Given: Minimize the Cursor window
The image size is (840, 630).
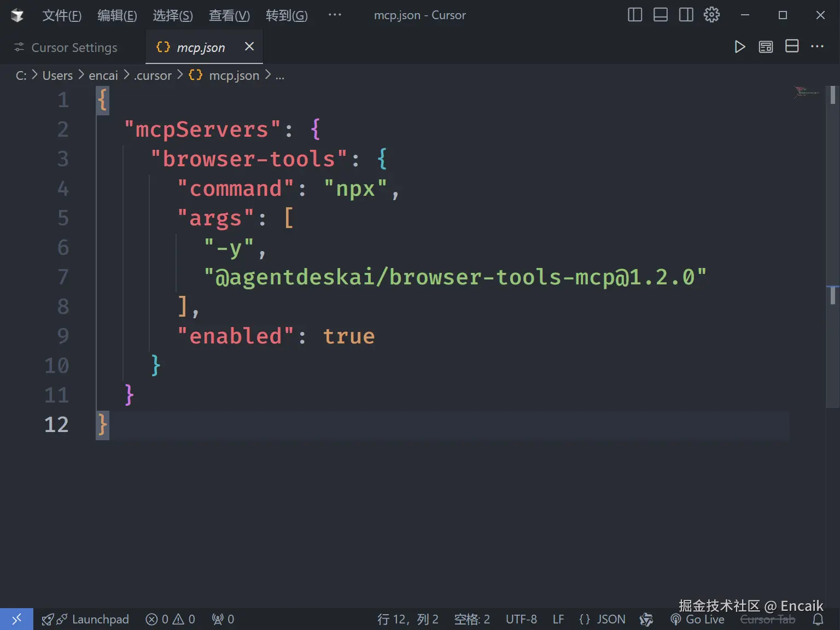Looking at the screenshot, I should (745, 15).
